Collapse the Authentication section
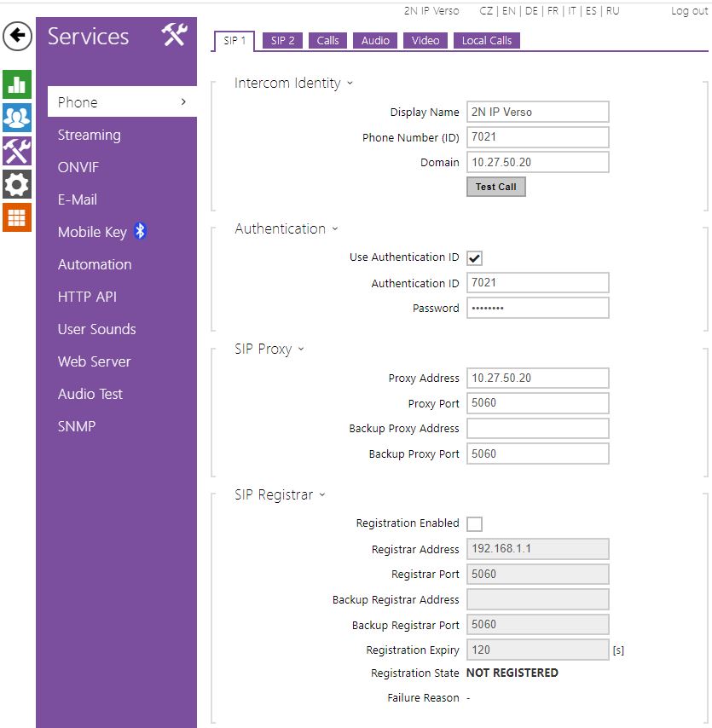 pyautogui.click(x=287, y=229)
